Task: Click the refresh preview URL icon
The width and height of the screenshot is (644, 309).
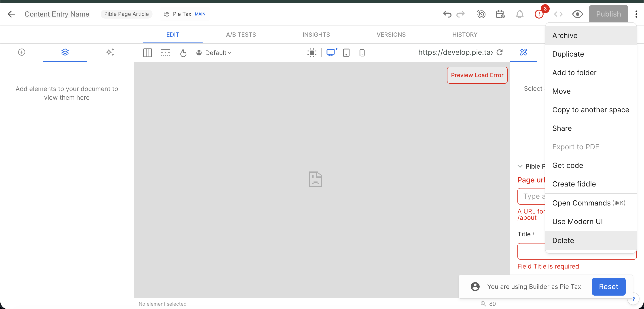Action: pyautogui.click(x=500, y=52)
